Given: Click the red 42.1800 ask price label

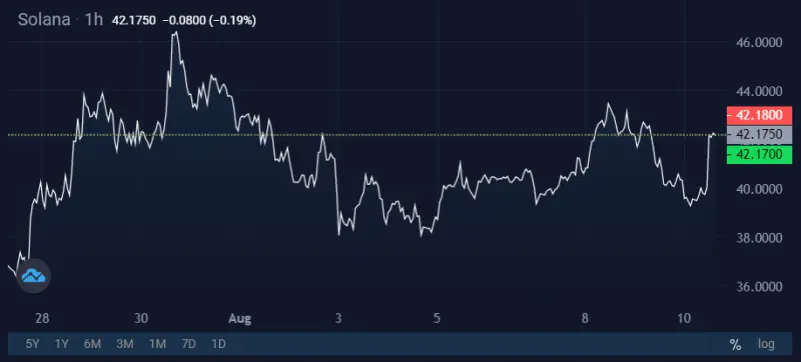Looking at the screenshot, I should 759,115.
